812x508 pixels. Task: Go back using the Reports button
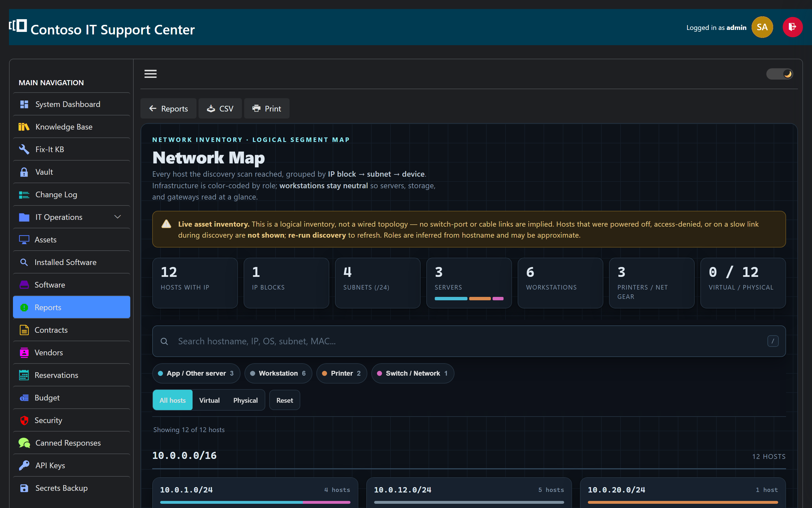[x=168, y=109]
